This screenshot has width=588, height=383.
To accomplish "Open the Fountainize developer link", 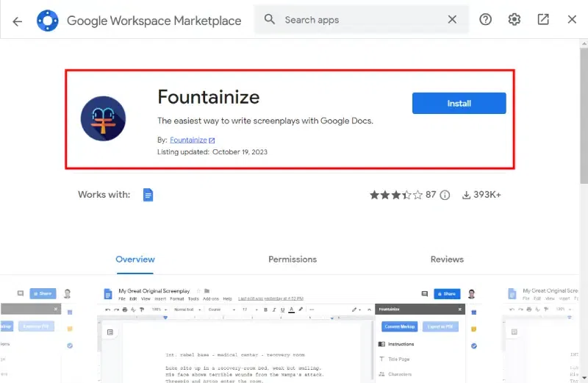I will 188,140.
